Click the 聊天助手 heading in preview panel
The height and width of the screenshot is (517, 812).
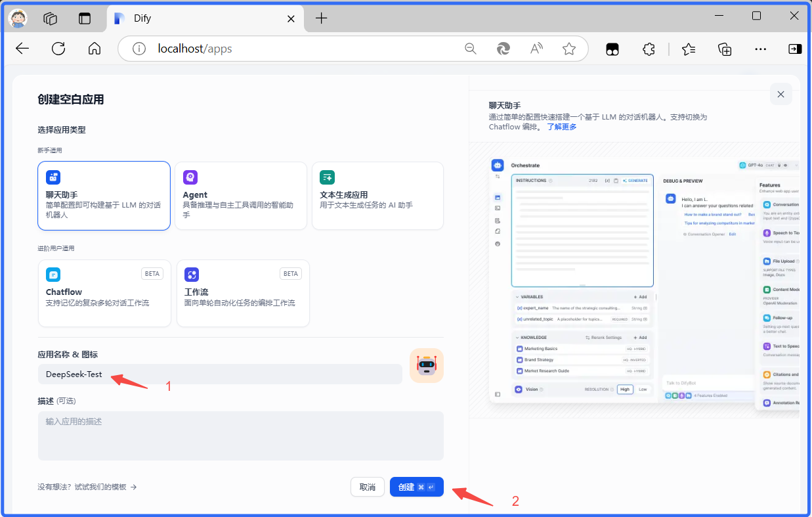(x=505, y=105)
